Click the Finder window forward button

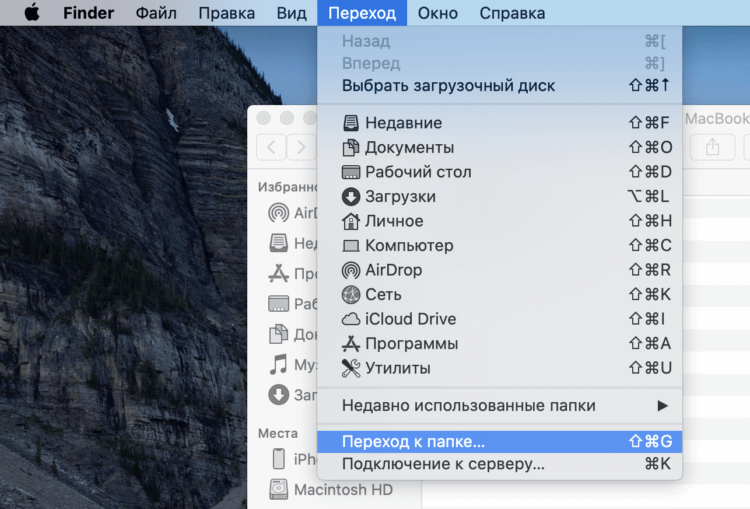pyautogui.click(x=301, y=147)
